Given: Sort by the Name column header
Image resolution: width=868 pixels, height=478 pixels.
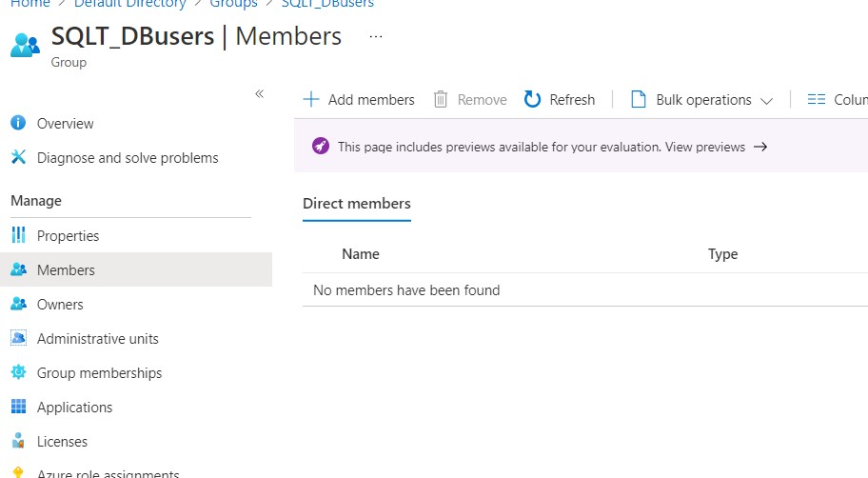Looking at the screenshot, I should [361, 254].
